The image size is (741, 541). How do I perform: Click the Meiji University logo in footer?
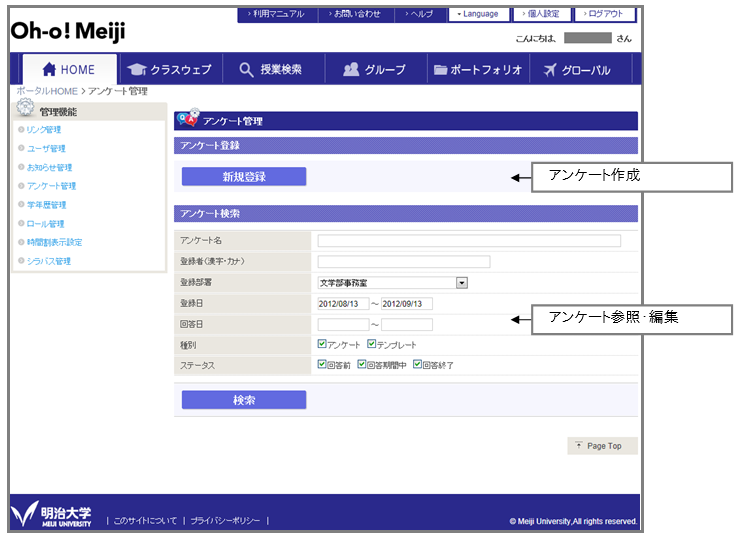pyautogui.click(x=51, y=514)
